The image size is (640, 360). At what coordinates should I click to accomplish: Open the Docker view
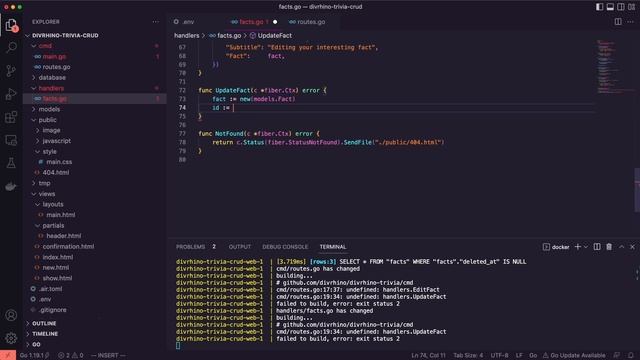click(11, 187)
